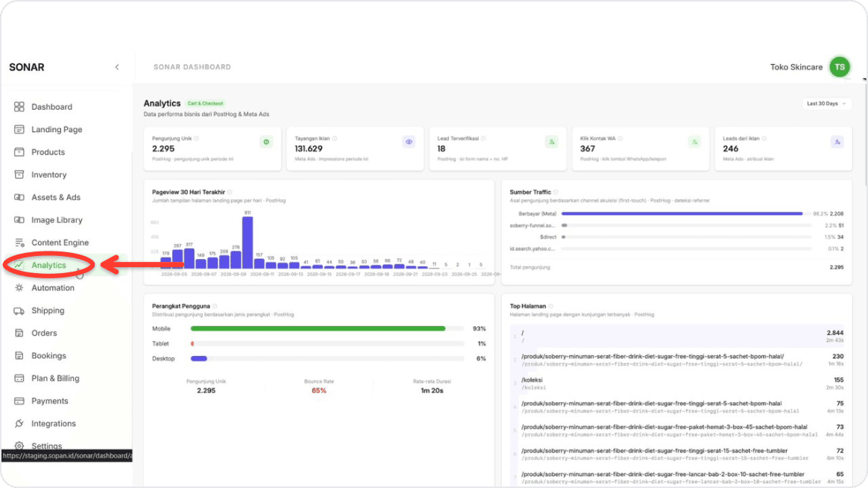The width and height of the screenshot is (868, 488).
Task: Click info icon beside Perangkat Pengguna
Action: tap(215, 307)
